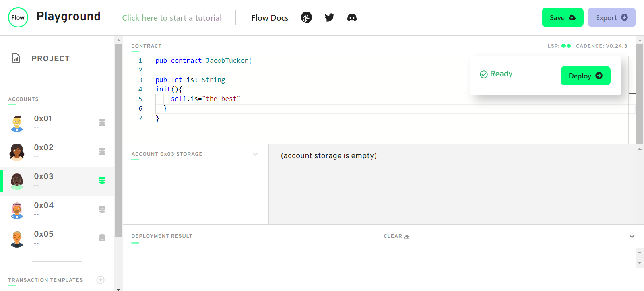This screenshot has height=291, width=644.
Task: Select account 0x04 name
Action: tap(43, 205)
